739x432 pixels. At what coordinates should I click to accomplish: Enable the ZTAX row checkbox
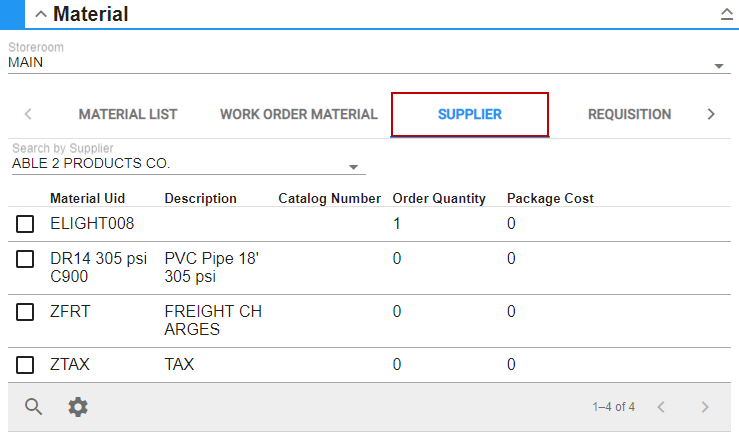[25, 365]
